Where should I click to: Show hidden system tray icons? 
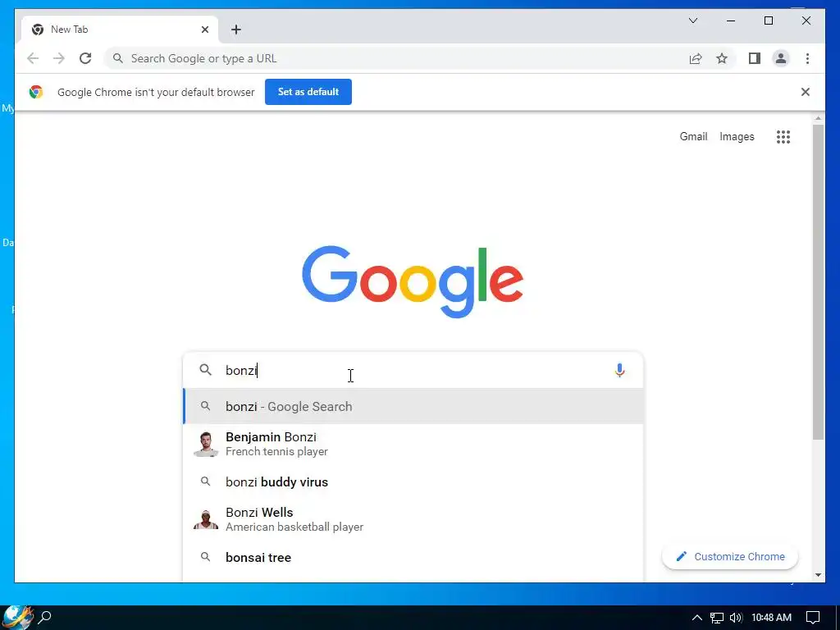696,618
